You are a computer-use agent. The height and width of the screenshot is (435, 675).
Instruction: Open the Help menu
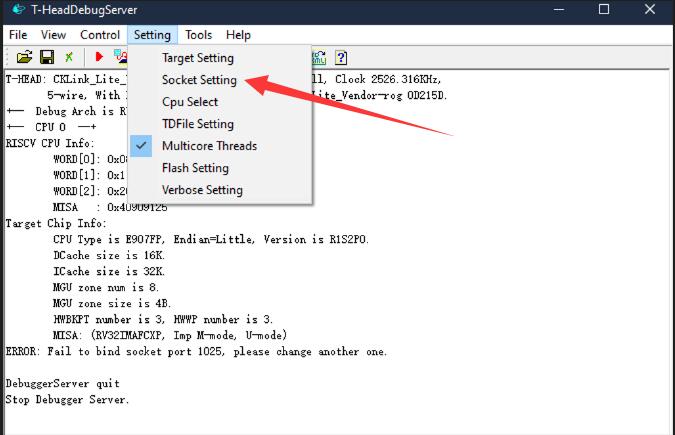click(x=238, y=35)
